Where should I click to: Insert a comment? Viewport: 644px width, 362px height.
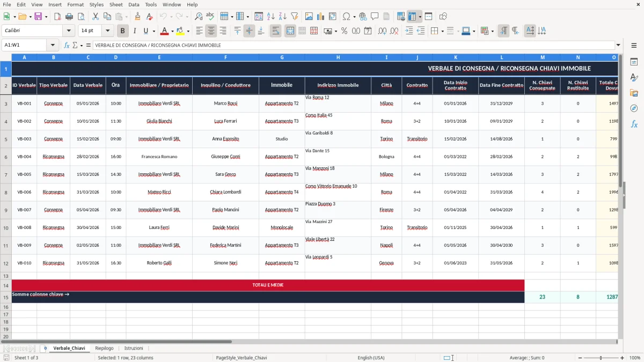point(375,17)
